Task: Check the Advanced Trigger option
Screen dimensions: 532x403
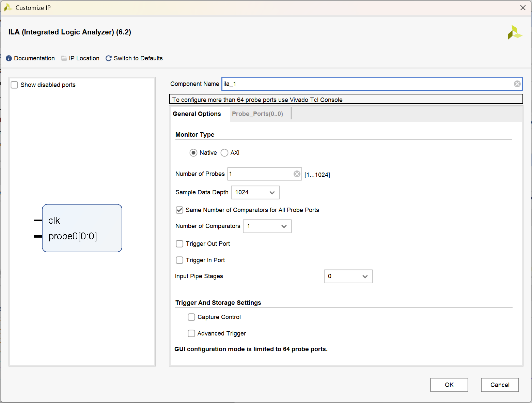Action: [191, 333]
